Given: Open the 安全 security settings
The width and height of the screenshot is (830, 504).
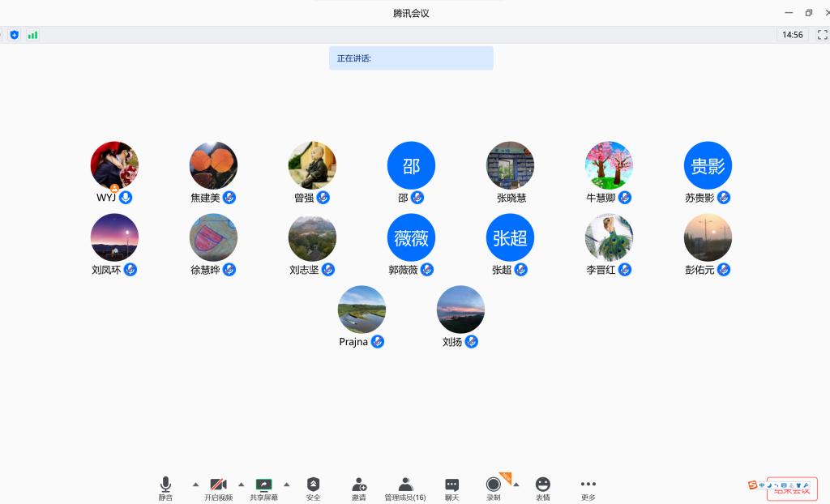Looking at the screenshot, I should click(x=314, y=488).
